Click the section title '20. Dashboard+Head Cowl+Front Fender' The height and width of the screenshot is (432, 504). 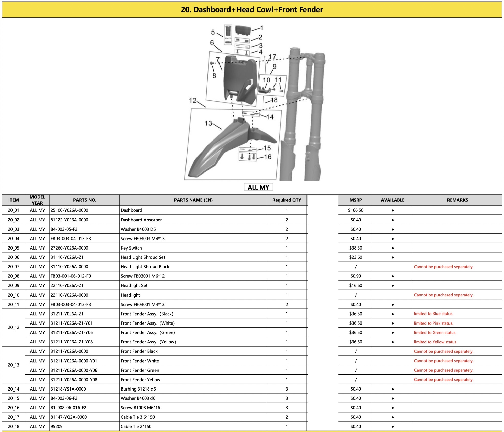coord(252,10)
